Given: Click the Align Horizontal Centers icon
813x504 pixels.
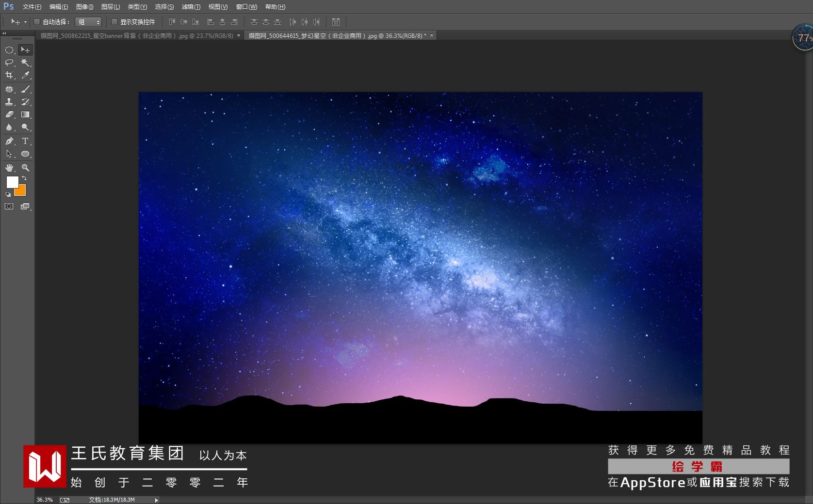Looking at the screenshot, I should pos(222,22).
